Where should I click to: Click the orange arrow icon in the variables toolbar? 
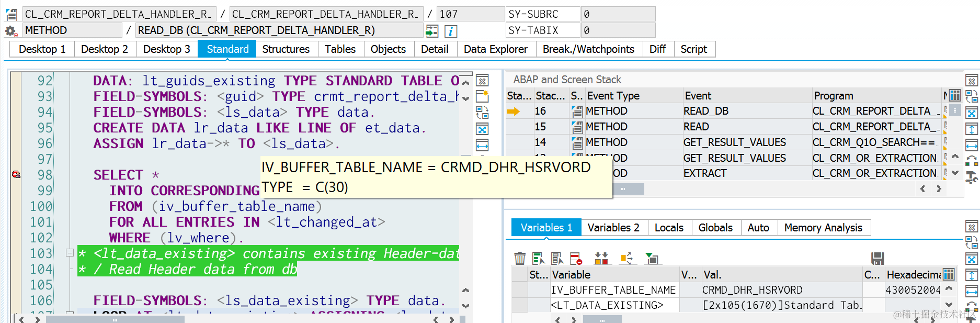[626, 258]
